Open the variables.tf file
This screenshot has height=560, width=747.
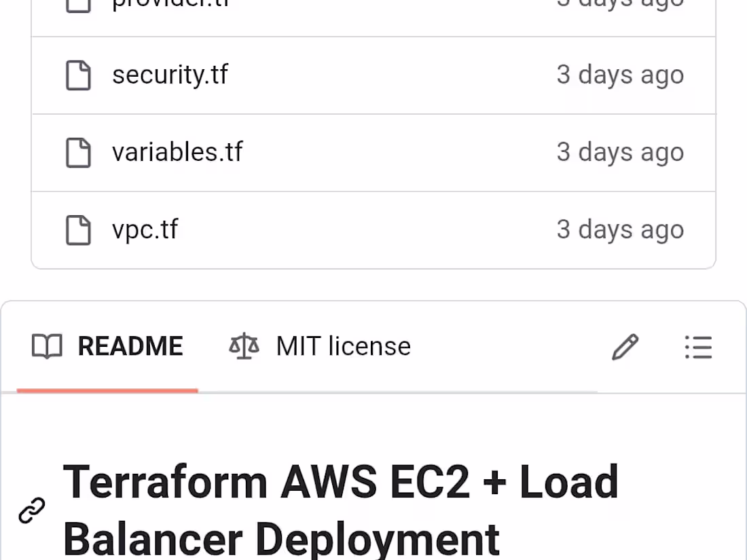(x=177, y=152)
